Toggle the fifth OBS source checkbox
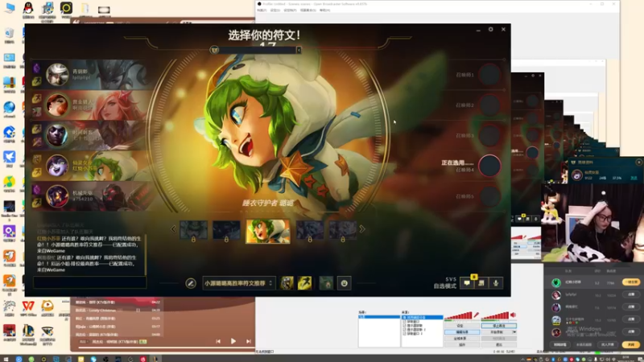Viewport: 644px width, 362px height. [405, 334]
